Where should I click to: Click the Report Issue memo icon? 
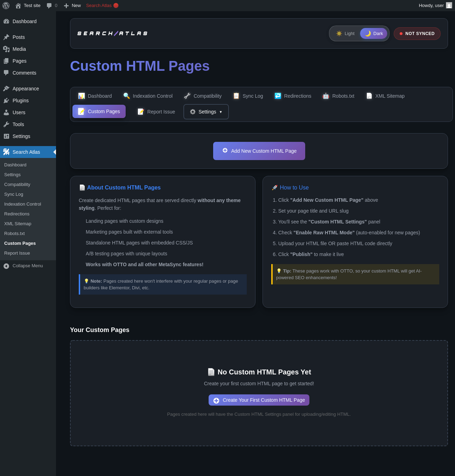click(x=141, y=112)
